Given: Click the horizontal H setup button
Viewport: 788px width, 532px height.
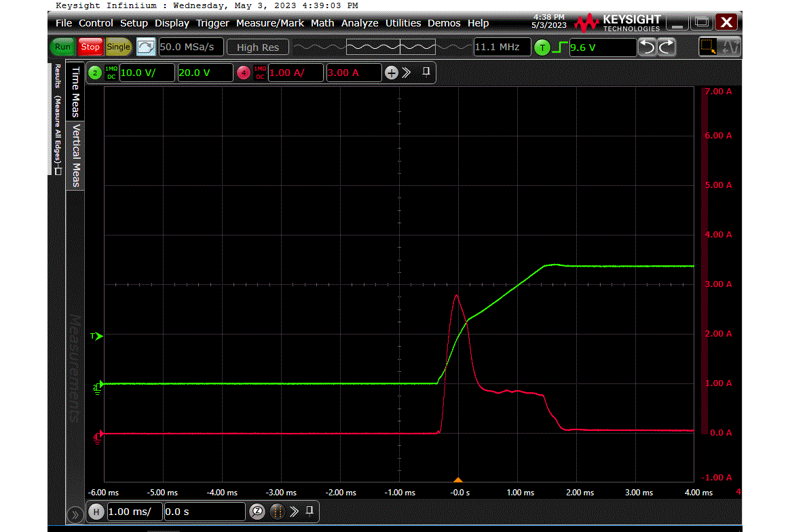Looking at the screenshot, I should [96, 511].
